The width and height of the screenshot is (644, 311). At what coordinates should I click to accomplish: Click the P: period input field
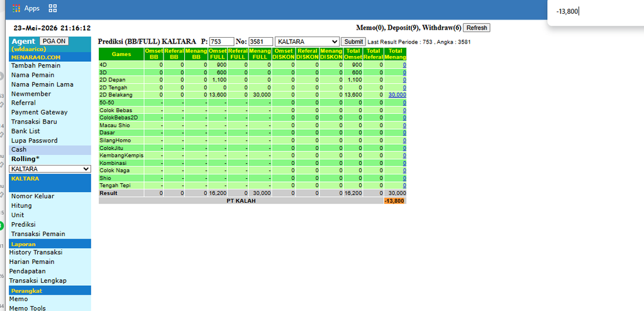[222, 42]
